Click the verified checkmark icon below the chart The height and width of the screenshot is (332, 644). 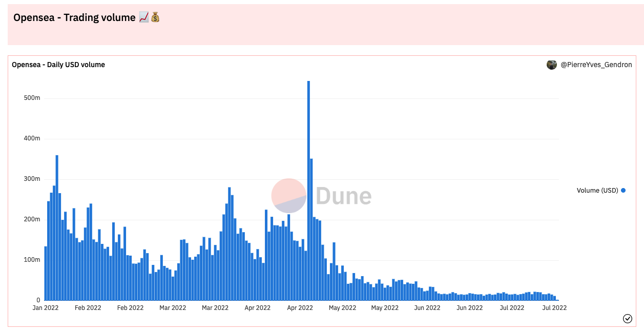click(x=628, y=319)
